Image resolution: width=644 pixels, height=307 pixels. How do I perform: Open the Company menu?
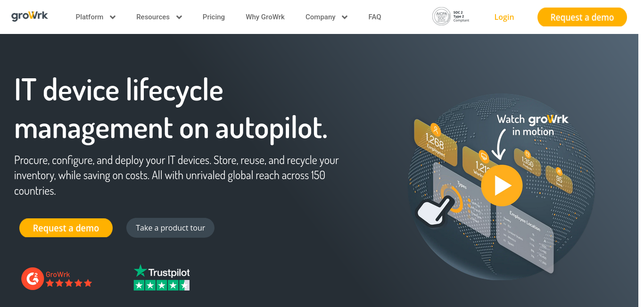pyautogui.click(x=321, y=17)
